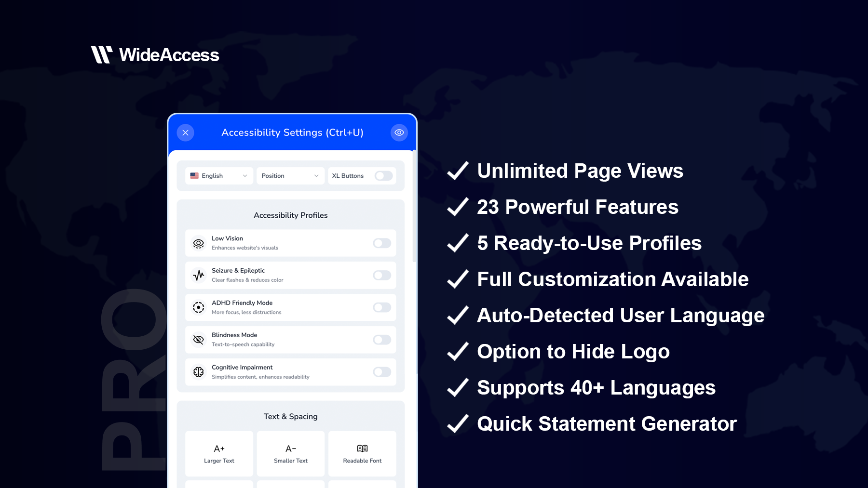This screenshot has width=868, height=488.
Task: Click the ADHD Friendly Mode target icon
Action: pyautogui.click(x=199, y=307)
